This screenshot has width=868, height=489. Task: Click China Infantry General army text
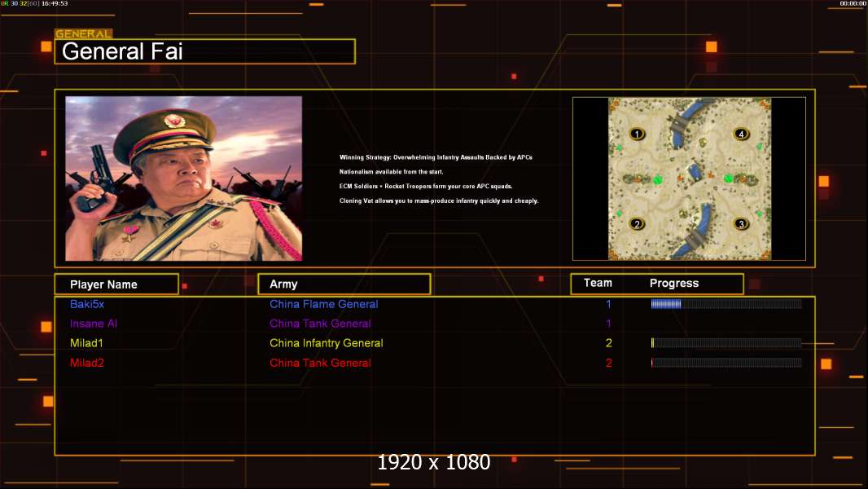(326, 343)
